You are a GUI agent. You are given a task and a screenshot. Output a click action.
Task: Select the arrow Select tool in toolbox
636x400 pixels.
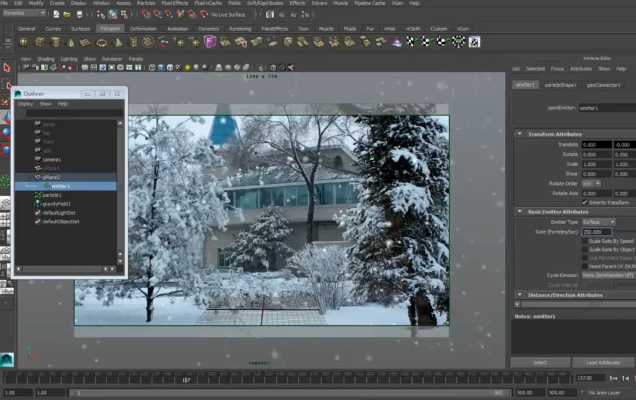click(6, 67)
